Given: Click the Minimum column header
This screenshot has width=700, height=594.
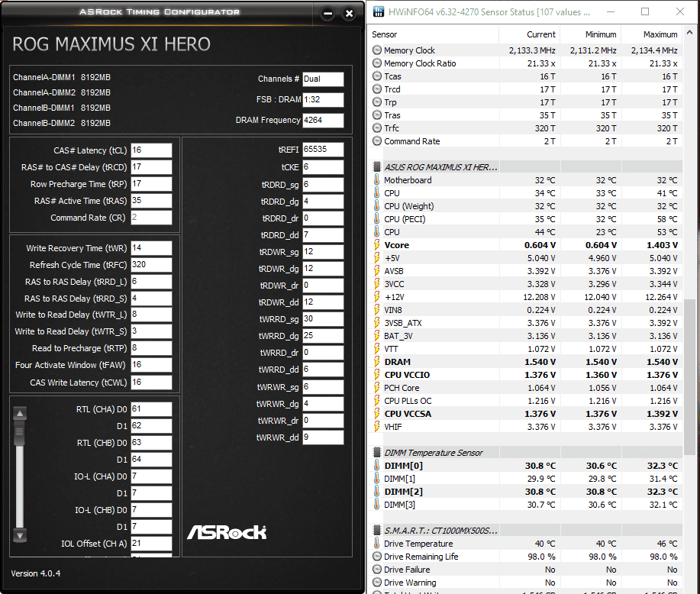Looking at the screenshot, I should [590, 34].
